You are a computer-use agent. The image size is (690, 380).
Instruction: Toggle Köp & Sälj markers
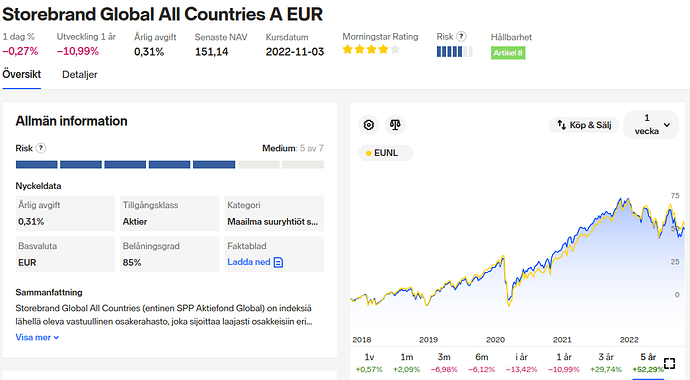584,125
